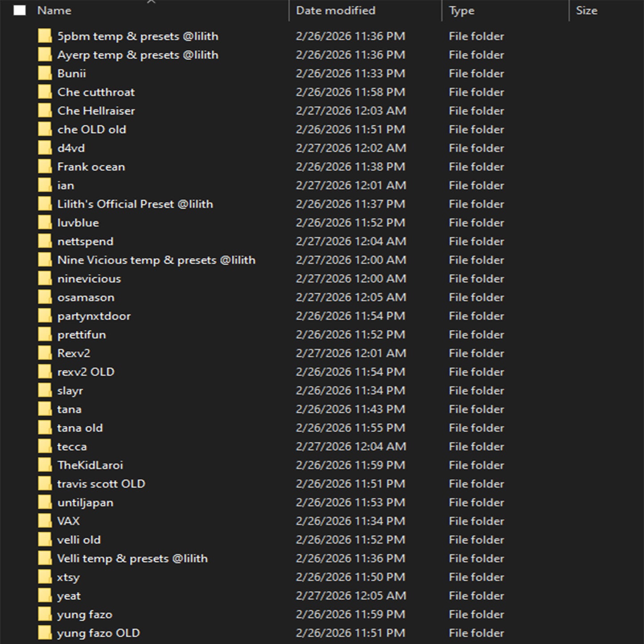The height and width of the screenshot is (644, 644).
Task: Select the Bunii folder name
Action: coord(71,74)
